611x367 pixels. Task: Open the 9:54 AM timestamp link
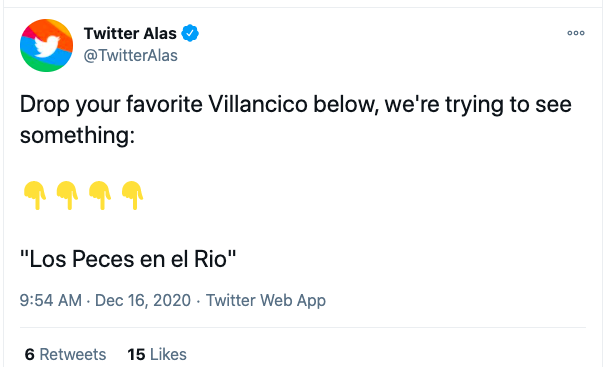51,300
